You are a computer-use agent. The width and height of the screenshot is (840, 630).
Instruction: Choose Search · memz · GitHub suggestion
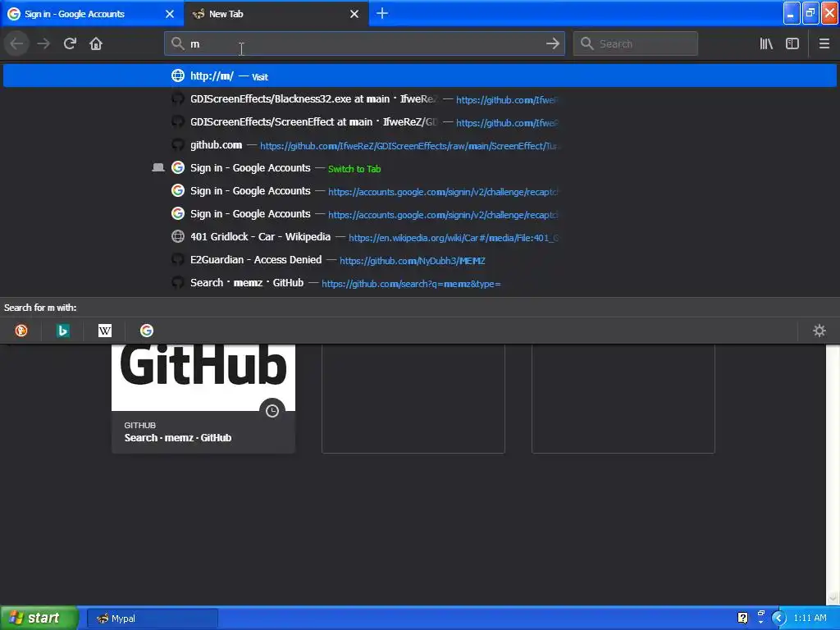click(420, 283)
